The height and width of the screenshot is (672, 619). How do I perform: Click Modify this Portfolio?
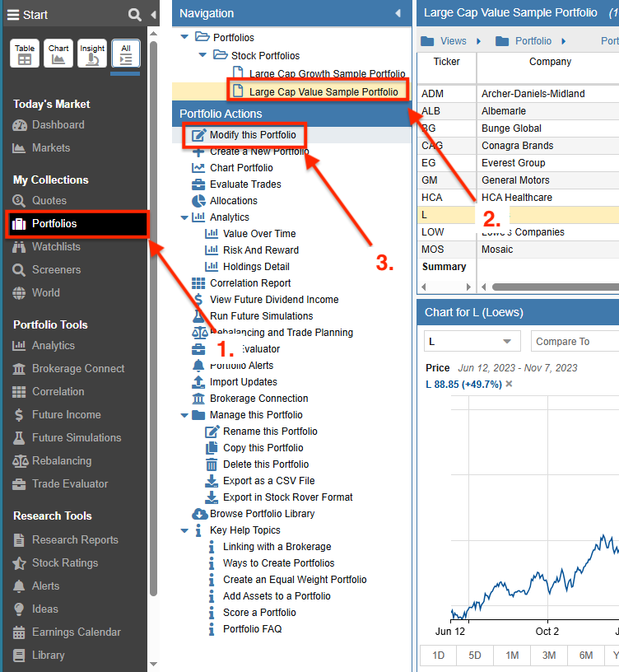(x=252, y=135)
